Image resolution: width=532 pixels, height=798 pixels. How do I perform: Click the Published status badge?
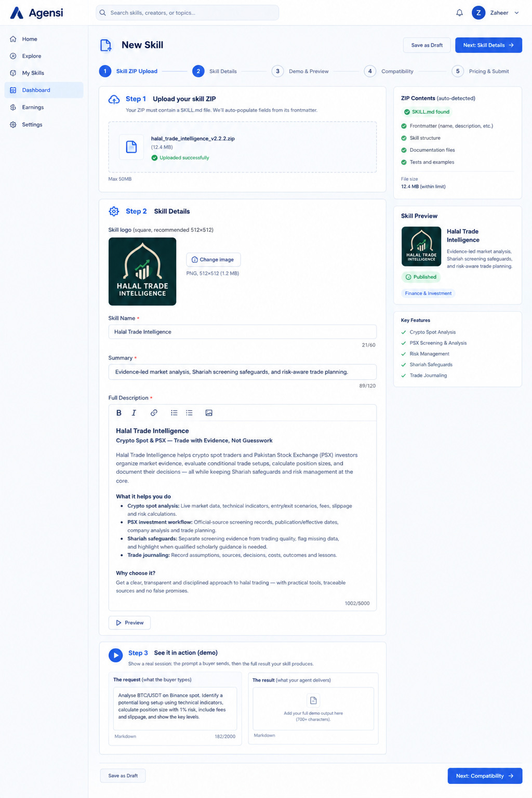pyautogui.click(x=421, y=277)
